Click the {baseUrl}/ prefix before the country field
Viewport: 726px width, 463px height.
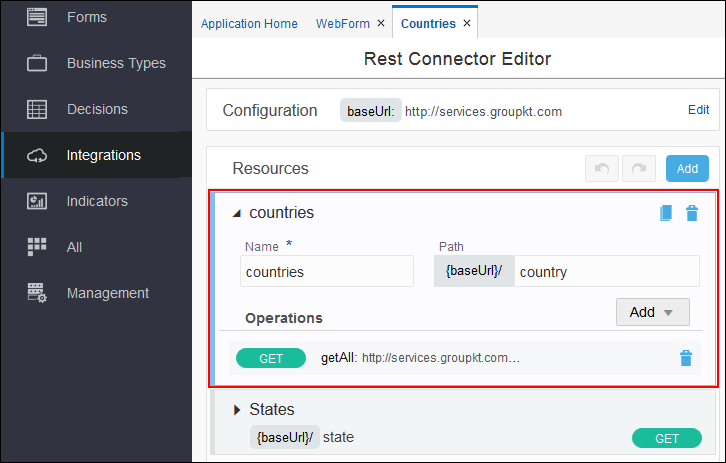pos(474,271)
